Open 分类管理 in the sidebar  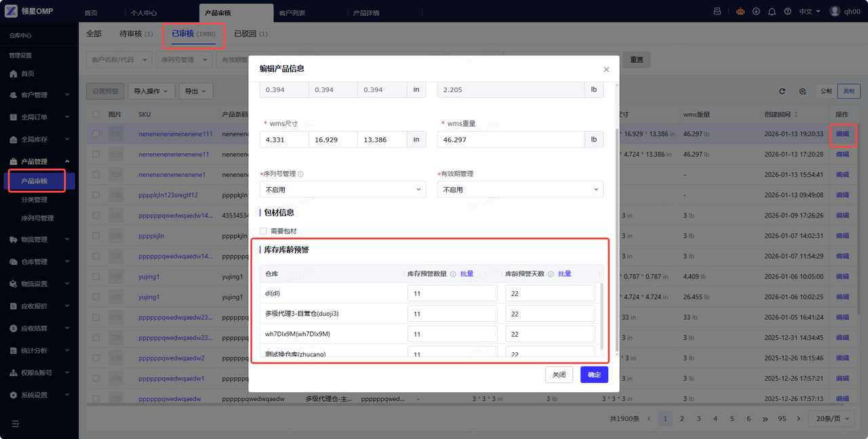(x=34, y=200)
